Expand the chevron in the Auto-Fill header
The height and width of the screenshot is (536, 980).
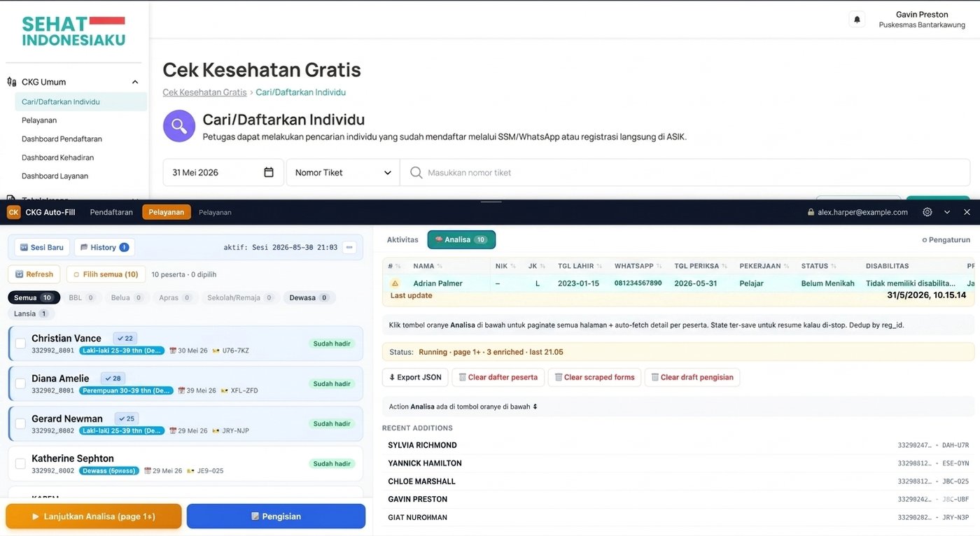tap(947, 212)
